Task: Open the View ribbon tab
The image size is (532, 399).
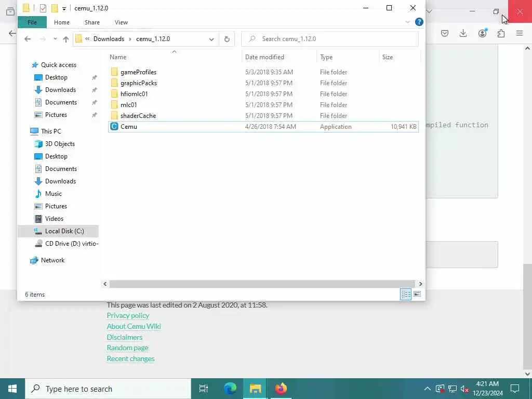Action: [x=121, y=22]
